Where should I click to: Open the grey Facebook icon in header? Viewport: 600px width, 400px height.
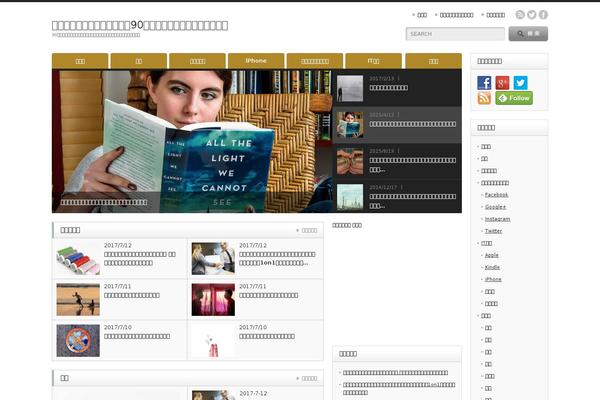[x=543, y=15]
